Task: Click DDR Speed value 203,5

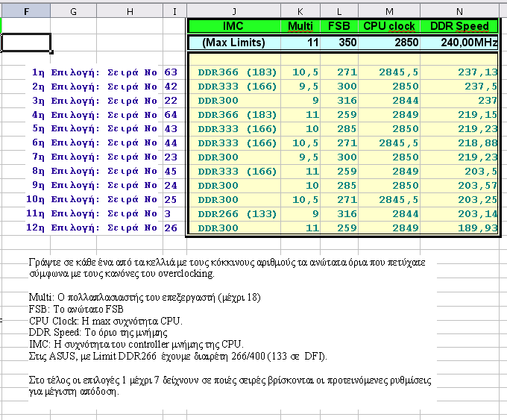Action: tap(481, 171)
